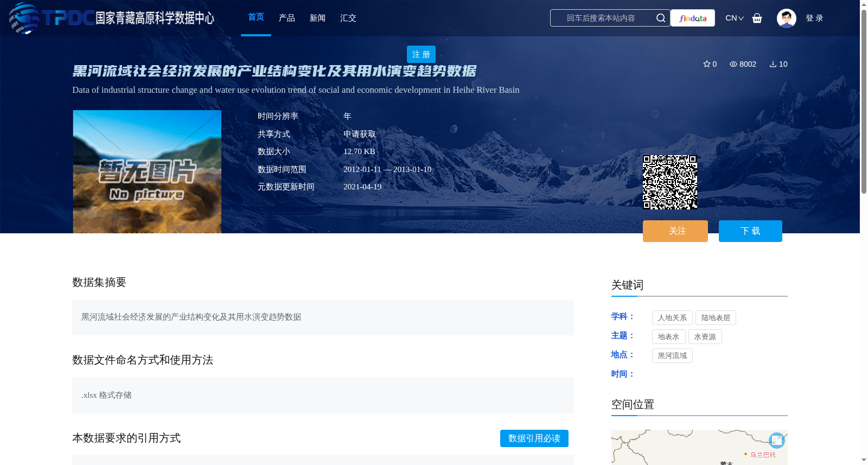Click the orange 关注 follow button
Image resolution: width=868 pixels, height=465 pixels.
[x=675, y=231]
